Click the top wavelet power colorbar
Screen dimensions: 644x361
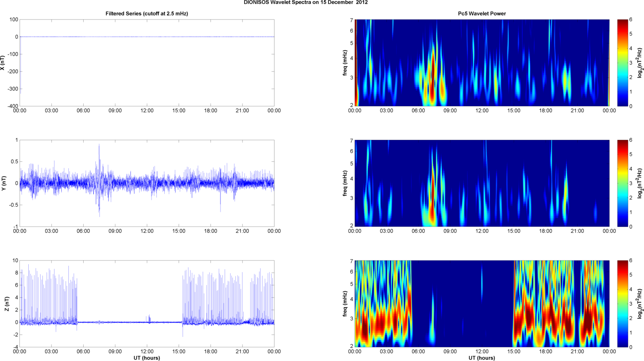(x=622, y=63)
